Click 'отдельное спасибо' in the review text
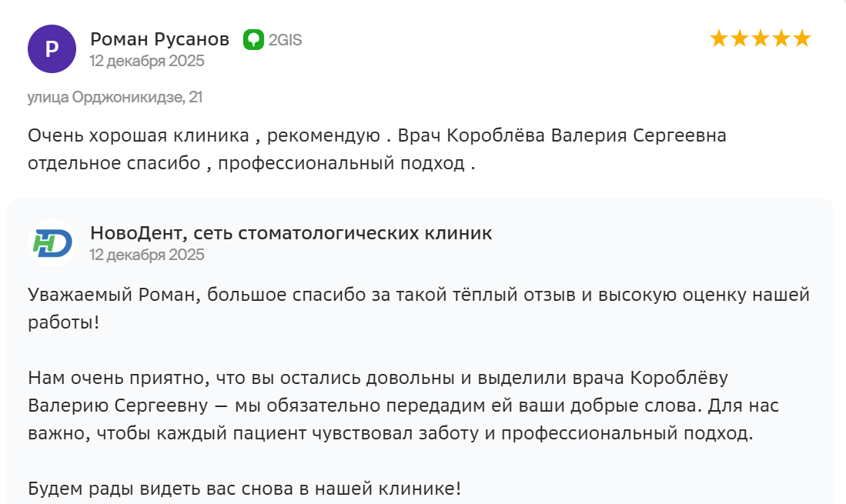This screenshot has height=504, width=846. click(x=115, y=163)
